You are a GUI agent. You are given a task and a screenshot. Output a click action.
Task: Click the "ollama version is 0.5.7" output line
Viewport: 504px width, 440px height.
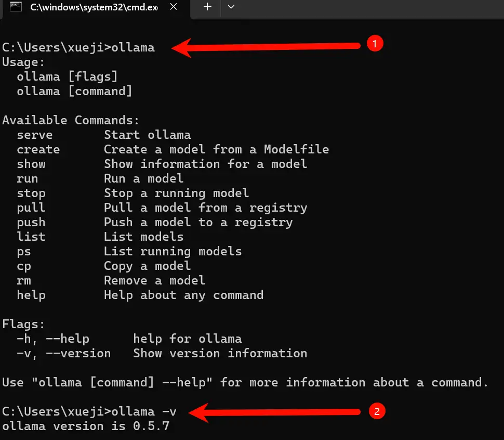[x=86, y=426]
